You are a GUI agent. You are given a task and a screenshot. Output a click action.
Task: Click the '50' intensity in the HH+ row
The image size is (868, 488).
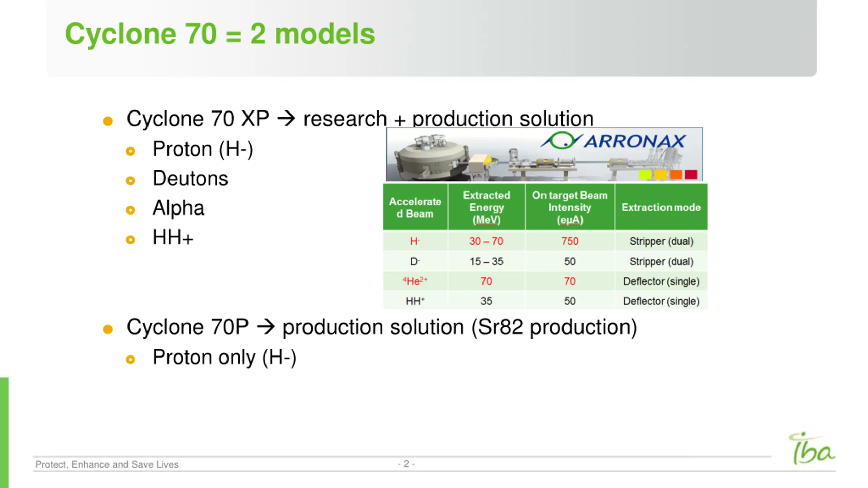pyautogui.click(x=570, y=301)
